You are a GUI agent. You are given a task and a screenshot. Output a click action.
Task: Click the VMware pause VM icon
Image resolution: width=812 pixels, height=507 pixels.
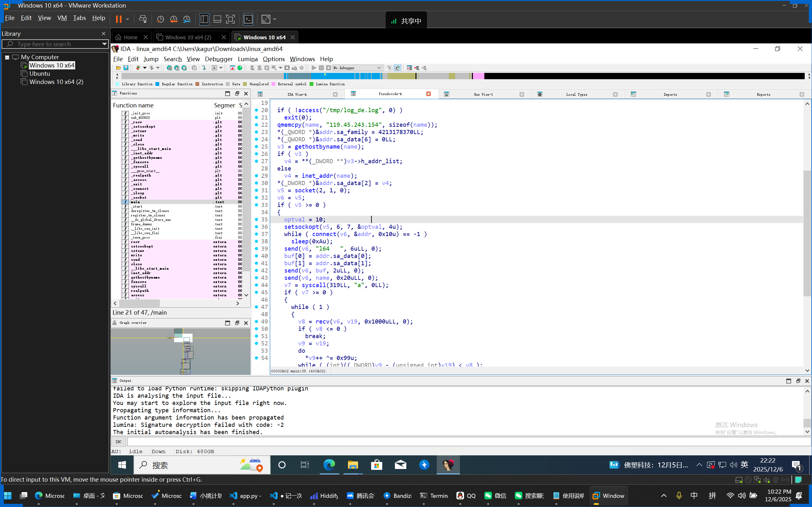[118, 19]
